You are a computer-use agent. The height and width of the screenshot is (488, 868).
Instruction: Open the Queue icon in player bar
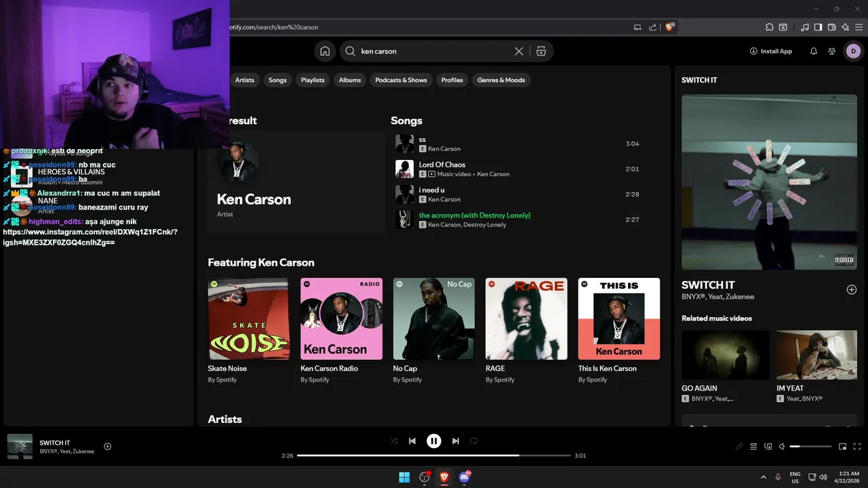point(753,447)
